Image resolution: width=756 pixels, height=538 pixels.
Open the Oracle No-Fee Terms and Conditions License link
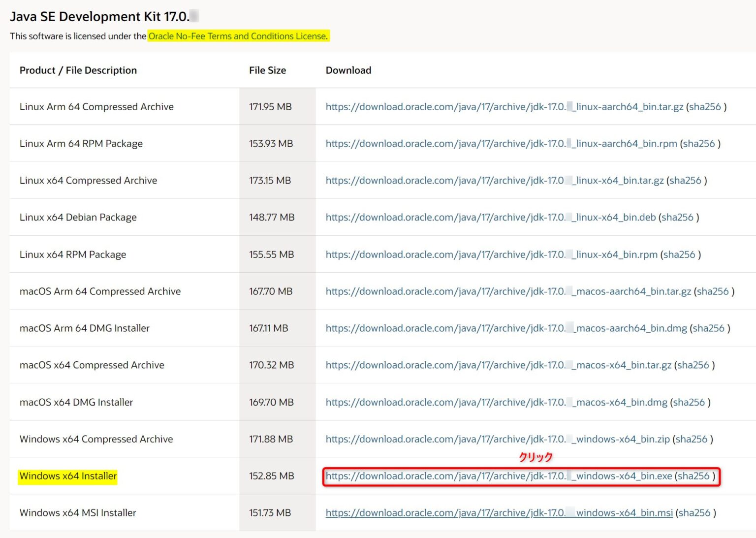pos(238,36)
